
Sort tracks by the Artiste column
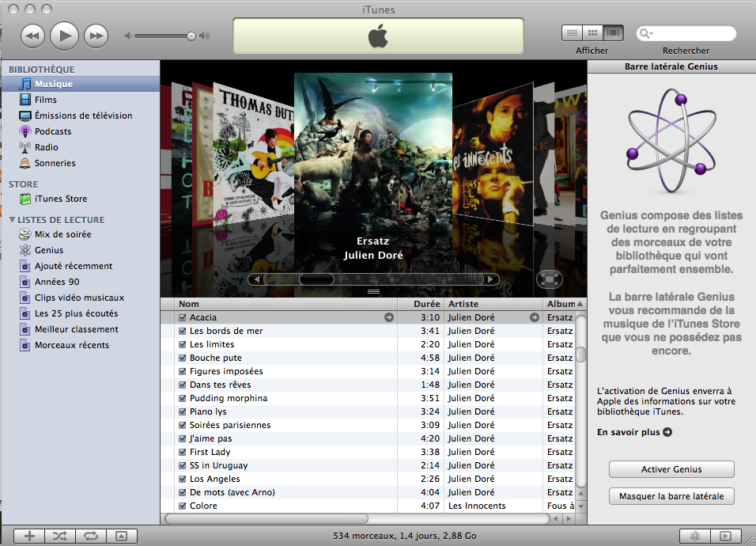[x=493, y=304]
